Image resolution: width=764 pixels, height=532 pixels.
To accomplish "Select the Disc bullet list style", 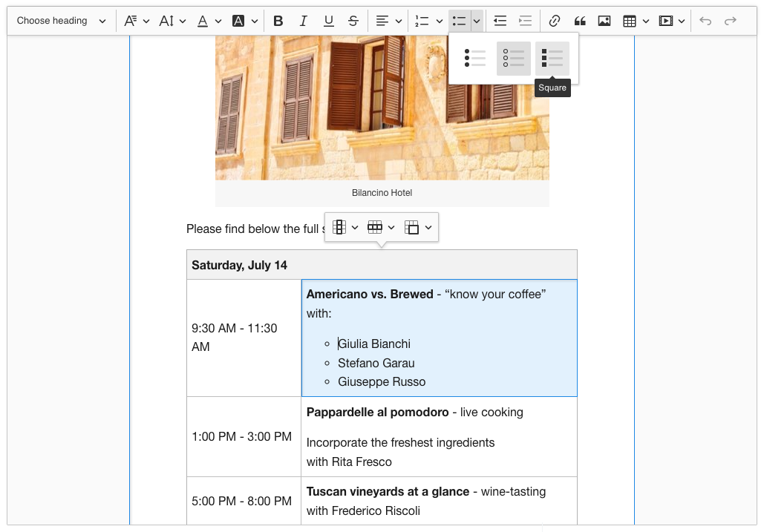I will [475, 59].
